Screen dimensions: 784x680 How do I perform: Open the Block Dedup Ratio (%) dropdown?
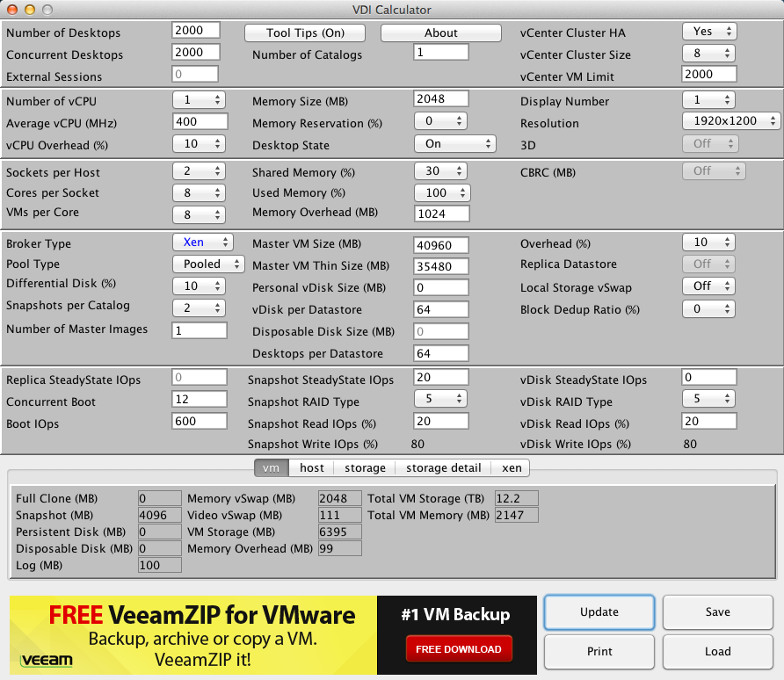[x=709, y=309]
